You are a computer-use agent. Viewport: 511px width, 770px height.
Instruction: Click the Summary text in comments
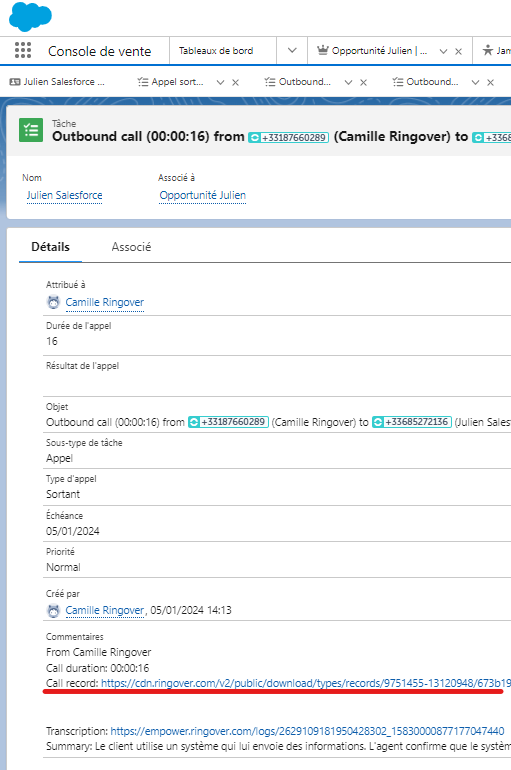(278, 746)
